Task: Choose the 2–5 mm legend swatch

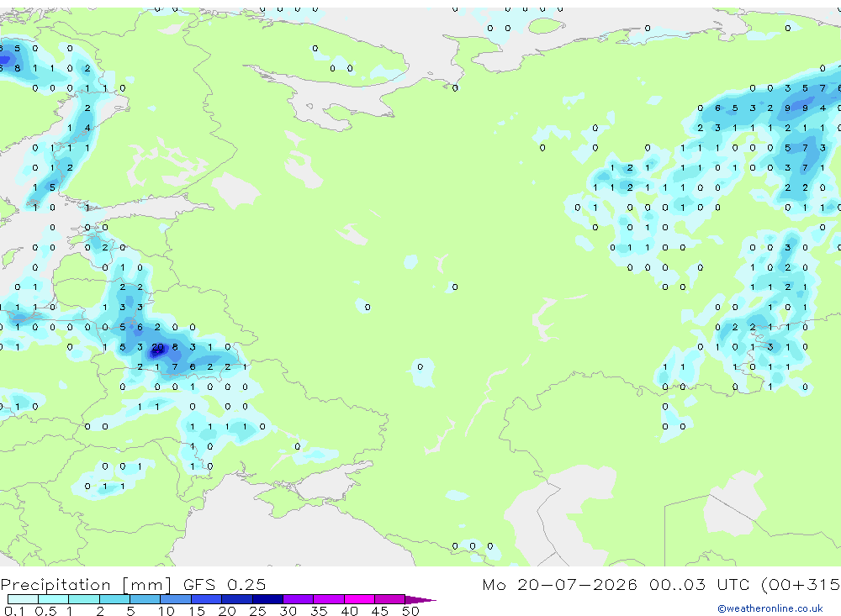Action: click(114, 599)
